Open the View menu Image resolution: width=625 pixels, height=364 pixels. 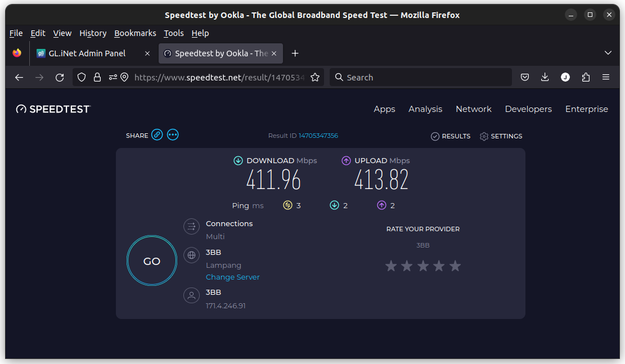62,33
